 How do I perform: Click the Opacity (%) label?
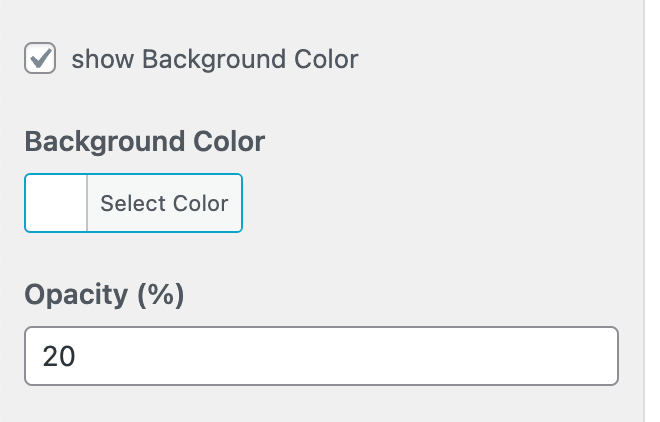coord(105,295)
